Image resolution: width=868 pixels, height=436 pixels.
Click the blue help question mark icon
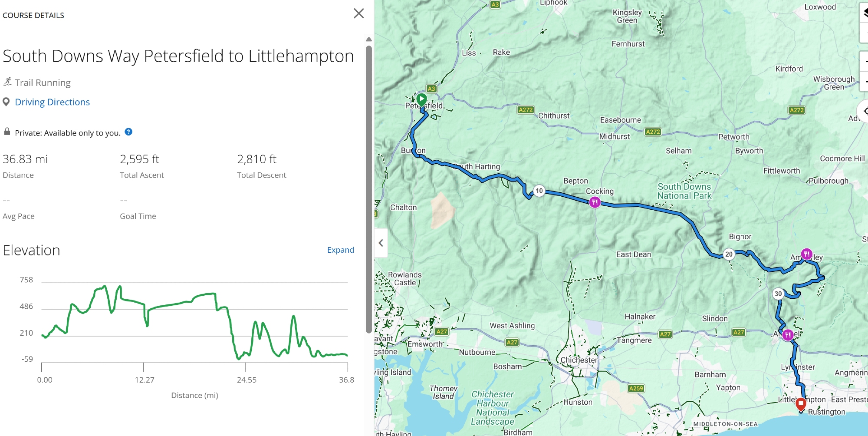(x=128, y=132)
